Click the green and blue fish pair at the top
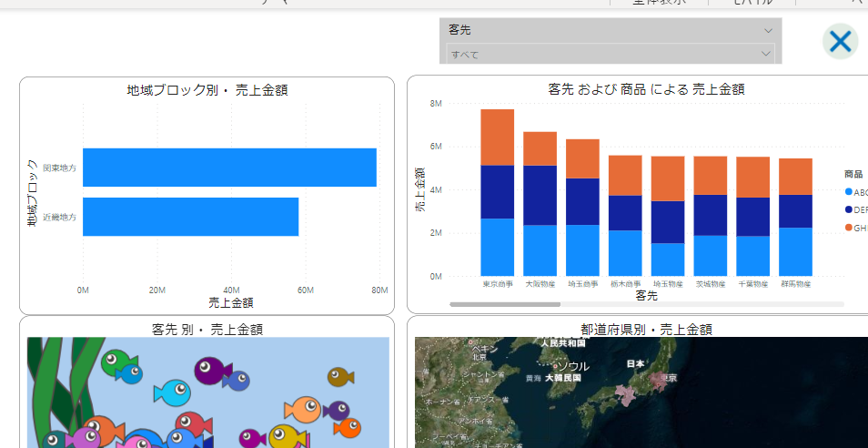Image resolution: width=868 pixels, height=448 pixels. click(120, 364)
